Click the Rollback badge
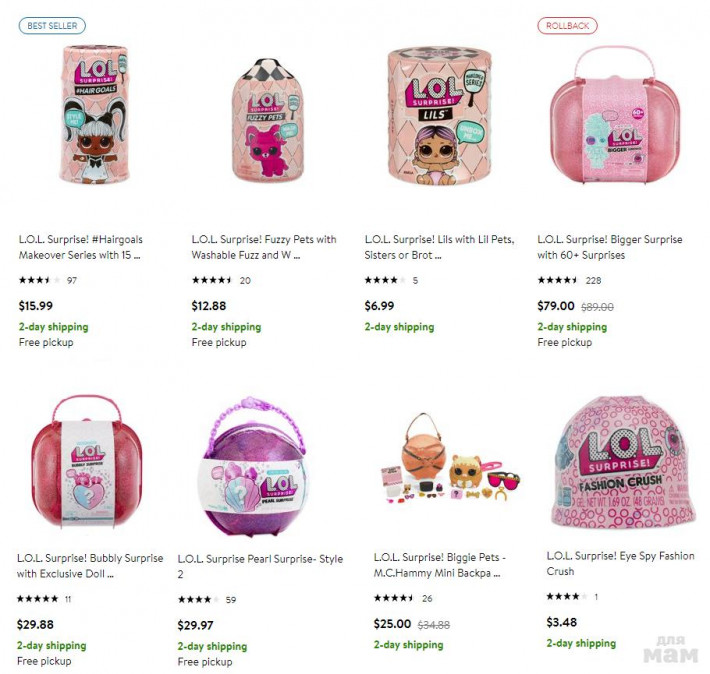This screenshot has width=710, height=674. click(567, 26)
